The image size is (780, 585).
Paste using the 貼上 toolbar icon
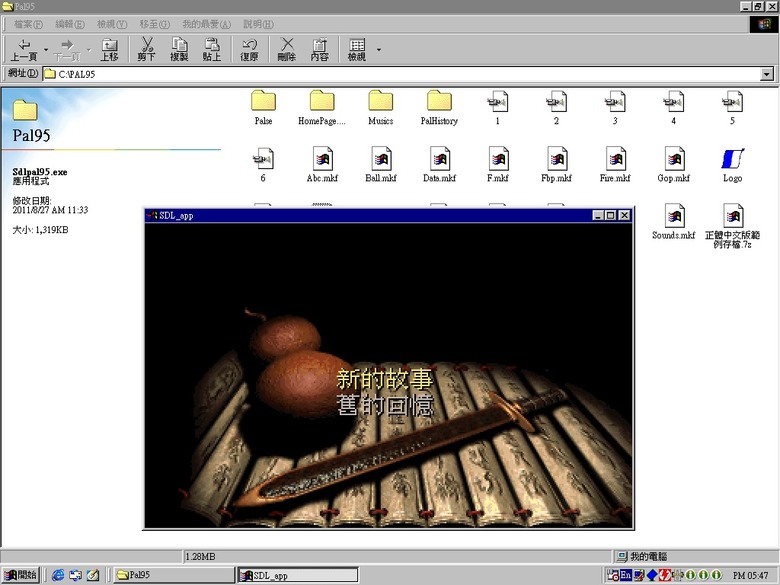pyautogui.click(x=211, y=50)
